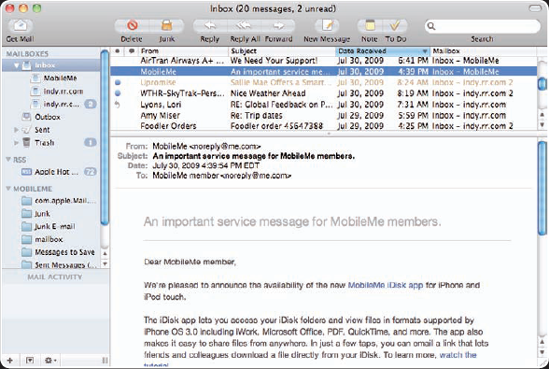Click the Reply All icon

click(x=244, y=25)
